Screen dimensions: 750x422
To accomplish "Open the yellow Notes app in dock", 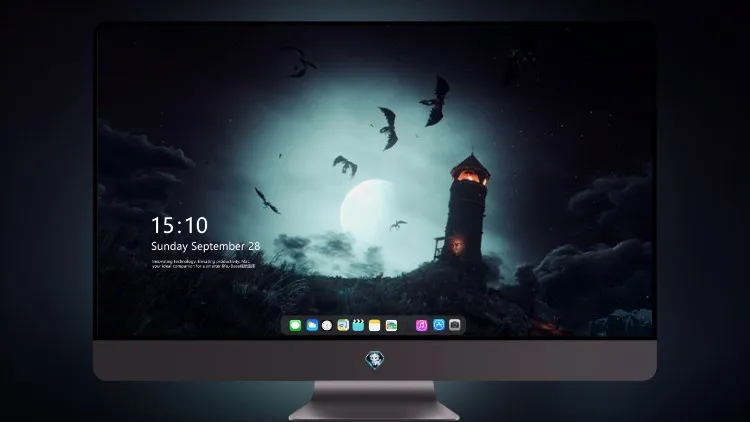I will point(375,325).
